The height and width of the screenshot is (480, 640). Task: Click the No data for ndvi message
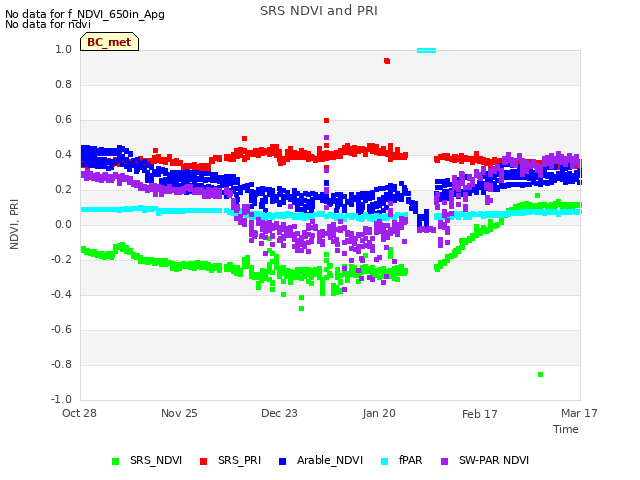pyautogui.click(x=48, y=24)
